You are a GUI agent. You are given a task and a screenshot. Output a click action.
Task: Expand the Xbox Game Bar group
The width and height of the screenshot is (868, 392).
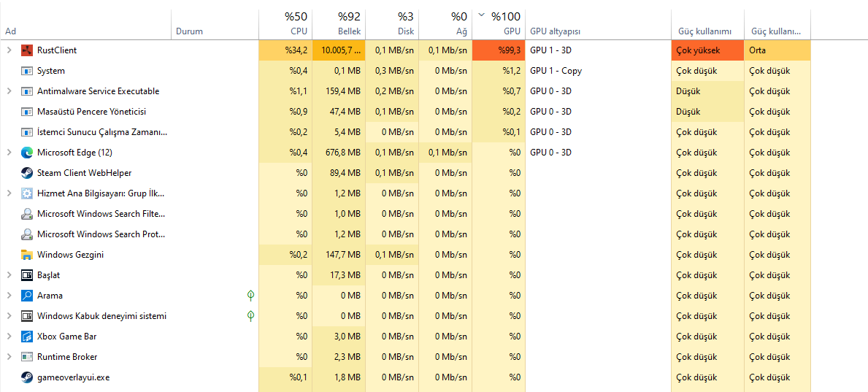click(9, 337)
